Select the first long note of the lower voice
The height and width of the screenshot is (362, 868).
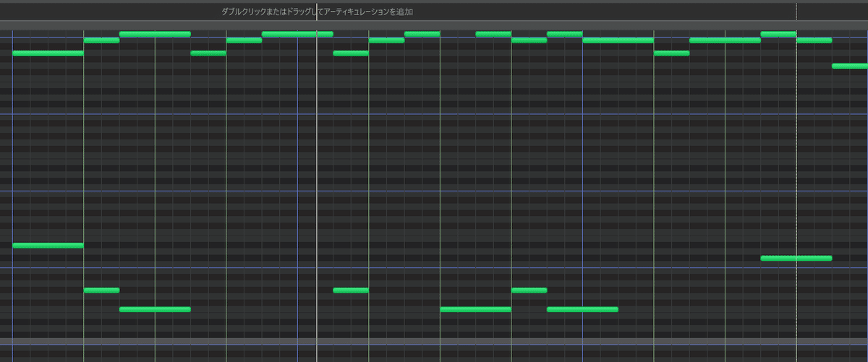click(x=48, y=246)
